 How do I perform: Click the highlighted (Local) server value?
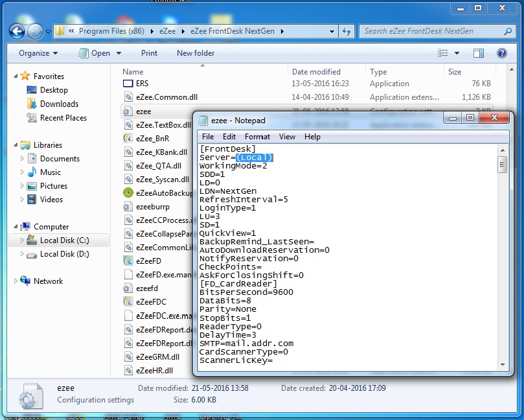(255, 157)
